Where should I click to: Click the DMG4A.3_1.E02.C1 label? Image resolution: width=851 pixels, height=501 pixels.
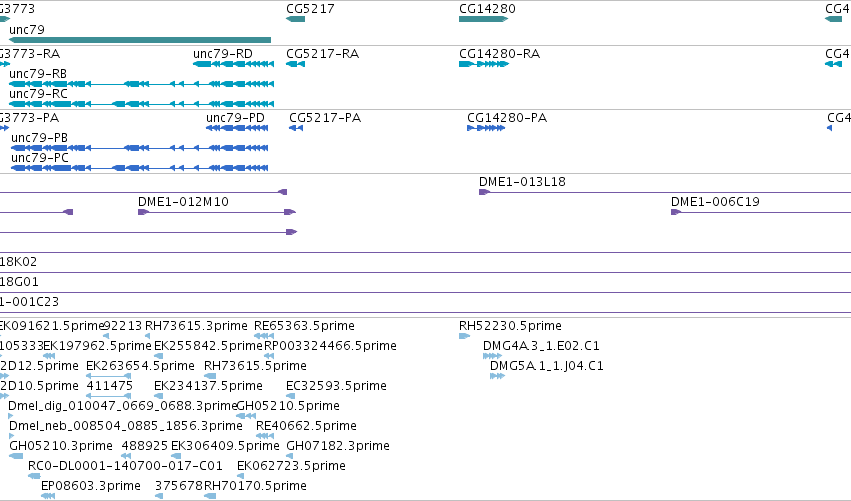[x=541, y=346]
